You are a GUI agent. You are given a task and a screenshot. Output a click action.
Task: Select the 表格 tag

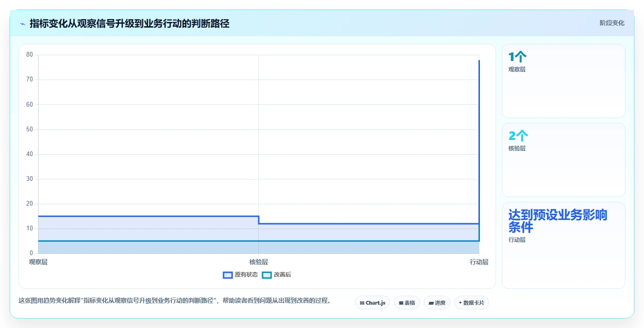tap(407, 303)
